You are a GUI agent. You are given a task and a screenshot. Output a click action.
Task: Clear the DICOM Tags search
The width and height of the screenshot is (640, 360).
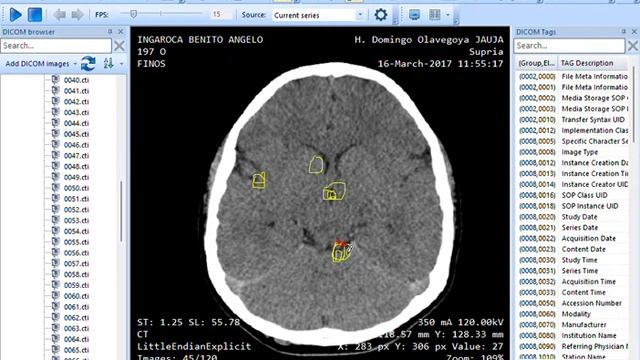click(x=633, y=46)
